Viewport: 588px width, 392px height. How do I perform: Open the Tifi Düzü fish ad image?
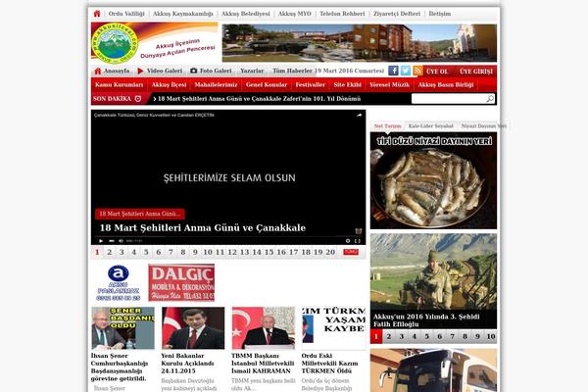[x=433, y=180]
